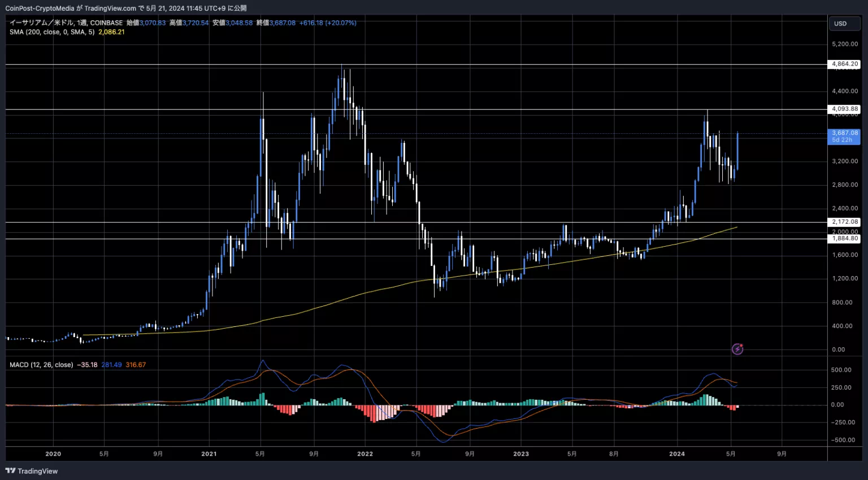
Task: Click the 4,400.00 price axis label
Action: point(845,91)
